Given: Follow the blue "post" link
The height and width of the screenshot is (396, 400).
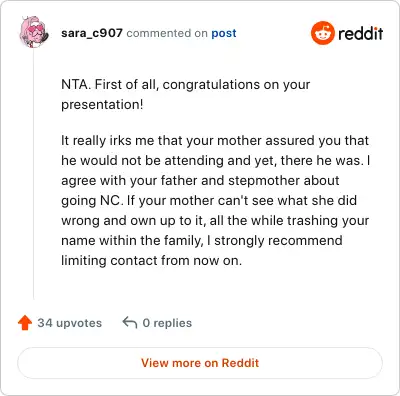Looking at the screenshot, I should click(x=224, y=33).
